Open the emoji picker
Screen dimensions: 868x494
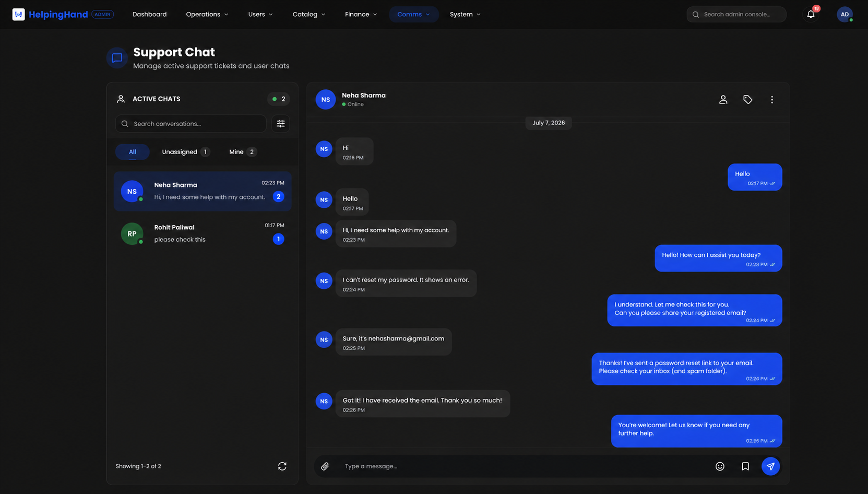pos(720,466)
